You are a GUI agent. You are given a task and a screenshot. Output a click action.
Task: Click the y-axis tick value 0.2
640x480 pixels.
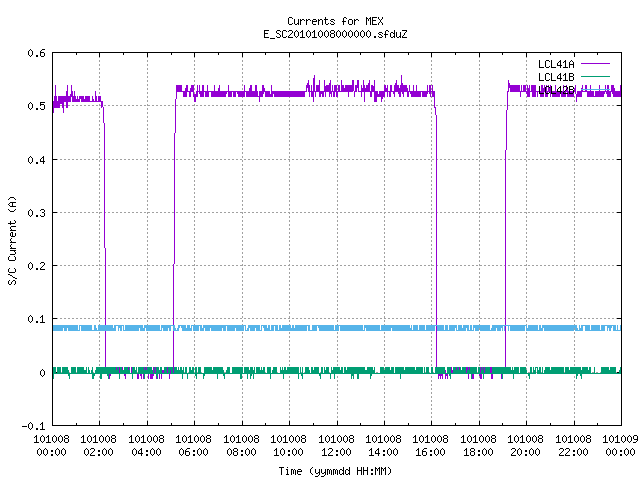point(36,266)
